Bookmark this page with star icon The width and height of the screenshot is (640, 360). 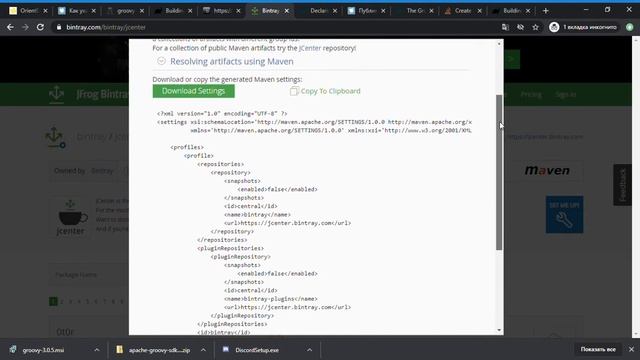pyautogui.click(x=536, y=27)
